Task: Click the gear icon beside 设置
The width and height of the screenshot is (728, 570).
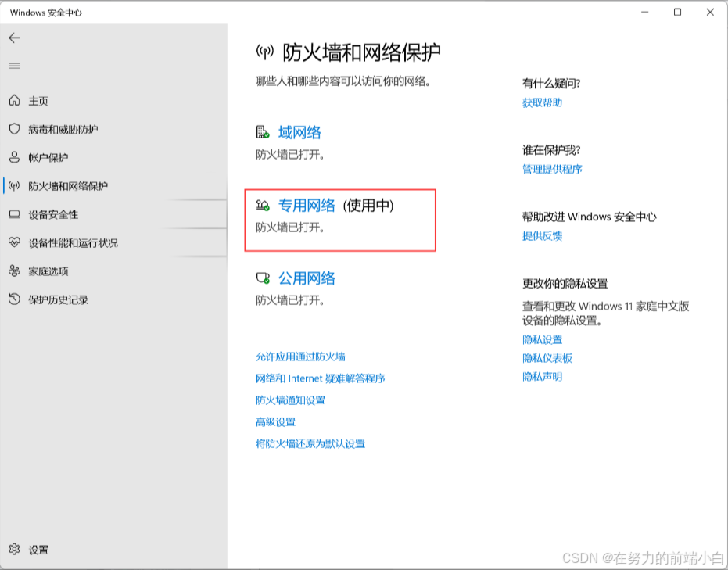Action: [x=14, y=549]
